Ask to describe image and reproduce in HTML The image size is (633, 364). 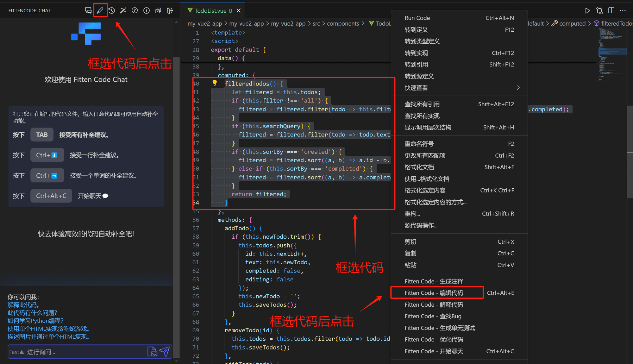click(x=49, y=336)
